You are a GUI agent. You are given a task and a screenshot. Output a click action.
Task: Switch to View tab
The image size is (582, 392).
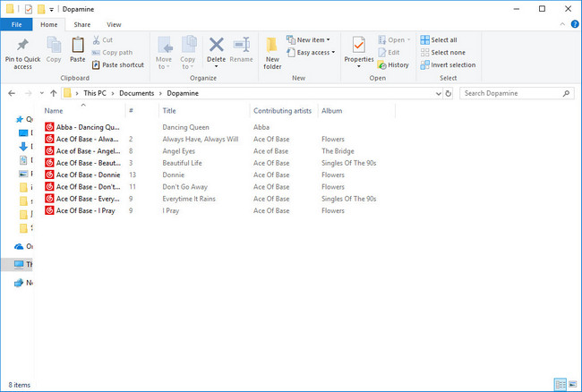114,24
